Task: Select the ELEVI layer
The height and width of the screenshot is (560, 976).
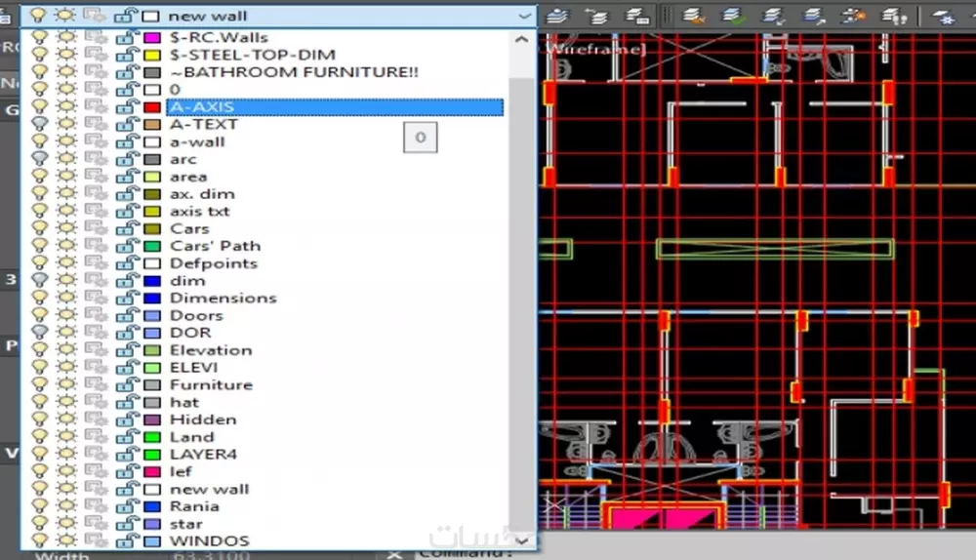Action: tap(194, 367)
